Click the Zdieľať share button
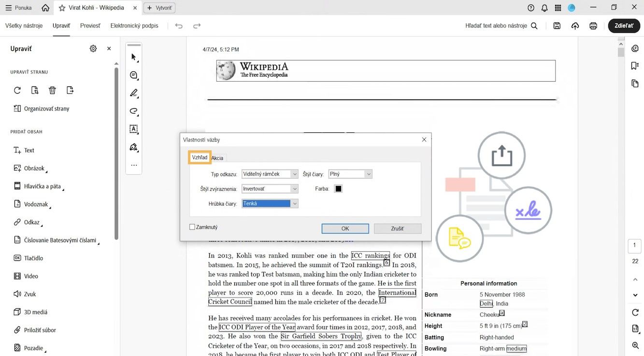Viewport: 644px width, 356px height. (x=624, y=26)
